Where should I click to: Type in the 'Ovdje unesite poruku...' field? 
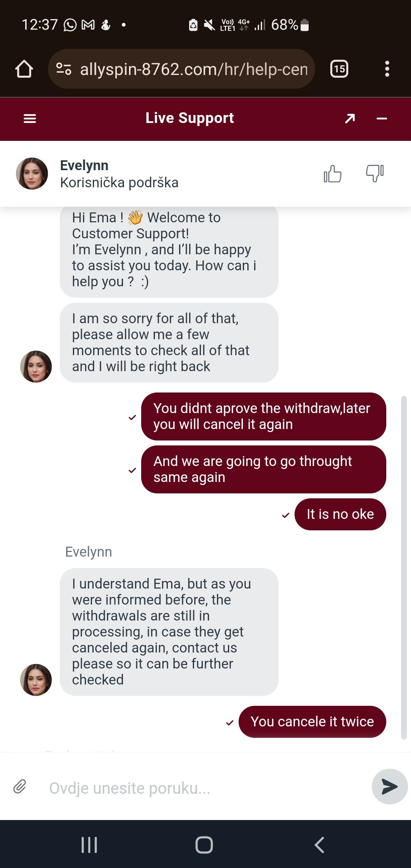pos(205,788)
